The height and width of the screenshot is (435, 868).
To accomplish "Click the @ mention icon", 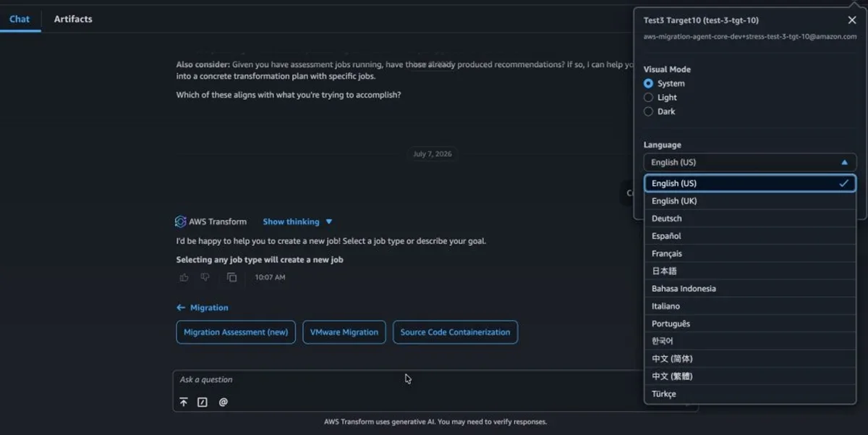I will (223, 402).
